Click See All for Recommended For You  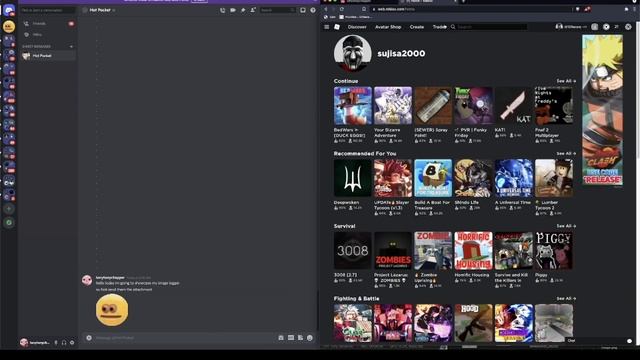point(566,154)
